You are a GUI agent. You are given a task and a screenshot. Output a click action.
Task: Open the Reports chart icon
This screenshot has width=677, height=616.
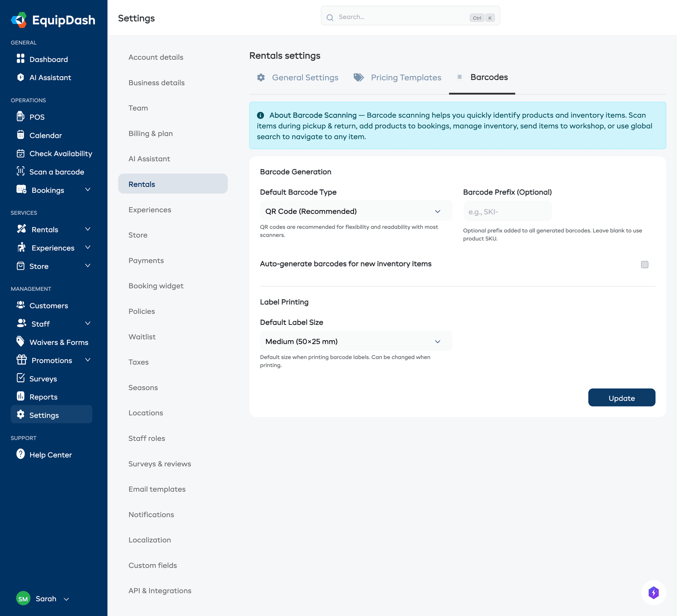(x=21, y=396)
